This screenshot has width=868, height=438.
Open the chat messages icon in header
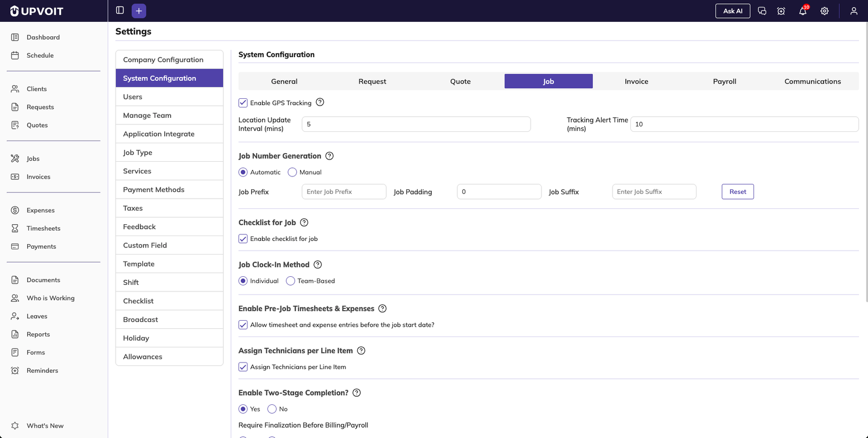click(x=762, y=11)
